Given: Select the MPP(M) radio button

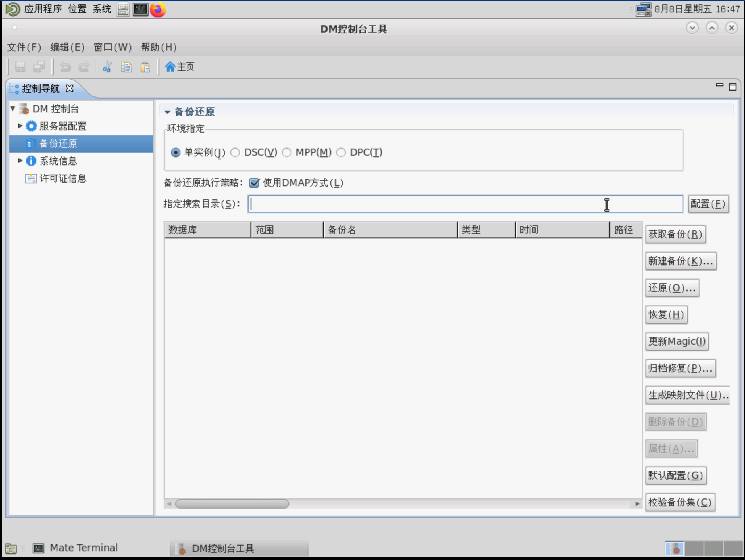Looking at the screenshot, I should (x=287, y=152).
